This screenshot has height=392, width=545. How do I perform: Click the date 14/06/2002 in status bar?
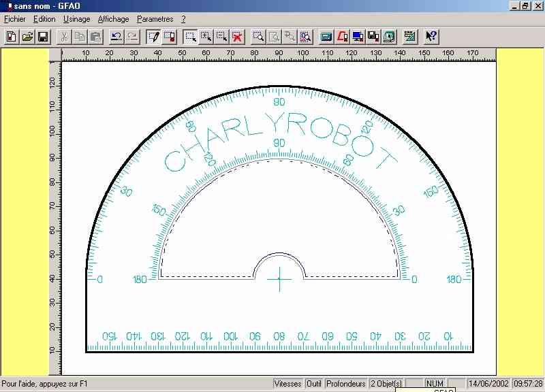[488, 384]
